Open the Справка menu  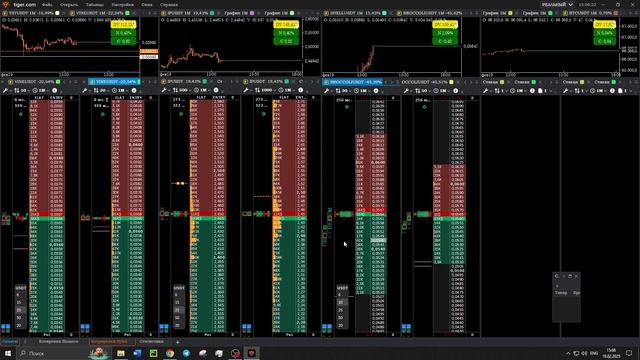[169, 4]
